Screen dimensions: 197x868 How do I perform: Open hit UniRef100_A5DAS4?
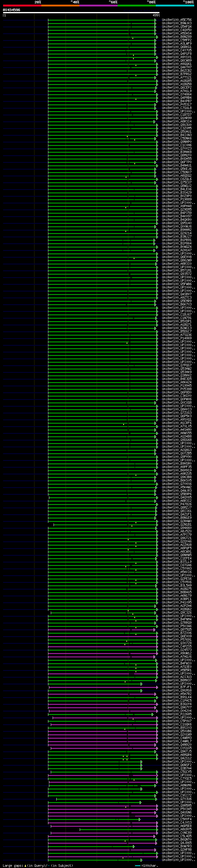pos(177,33)
